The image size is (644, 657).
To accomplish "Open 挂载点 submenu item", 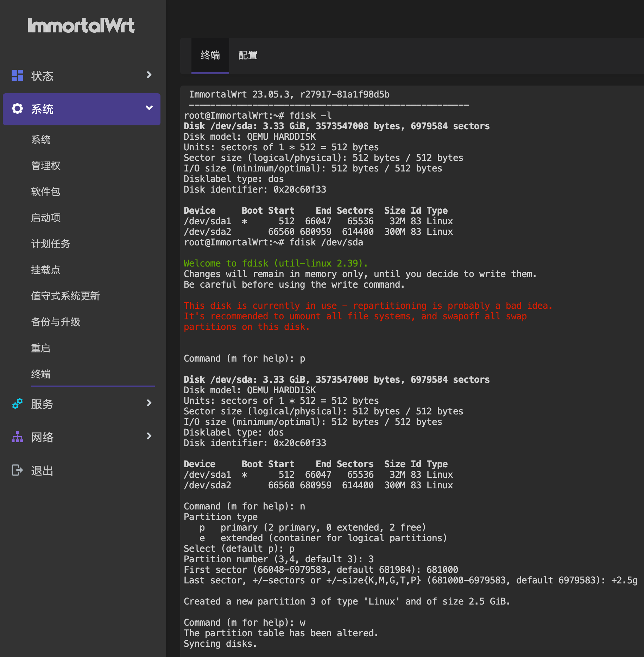I will pos(46,270).
